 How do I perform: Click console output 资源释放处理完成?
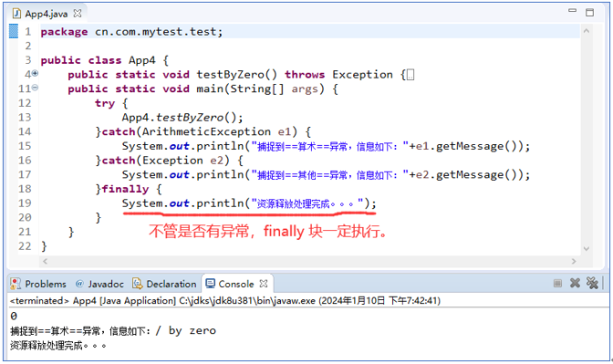(58, 346)
